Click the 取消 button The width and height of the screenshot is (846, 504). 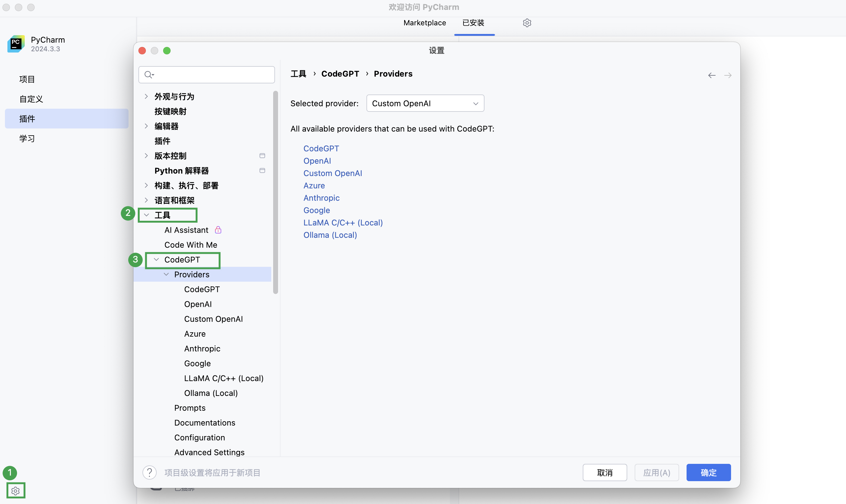coord(605,472)
